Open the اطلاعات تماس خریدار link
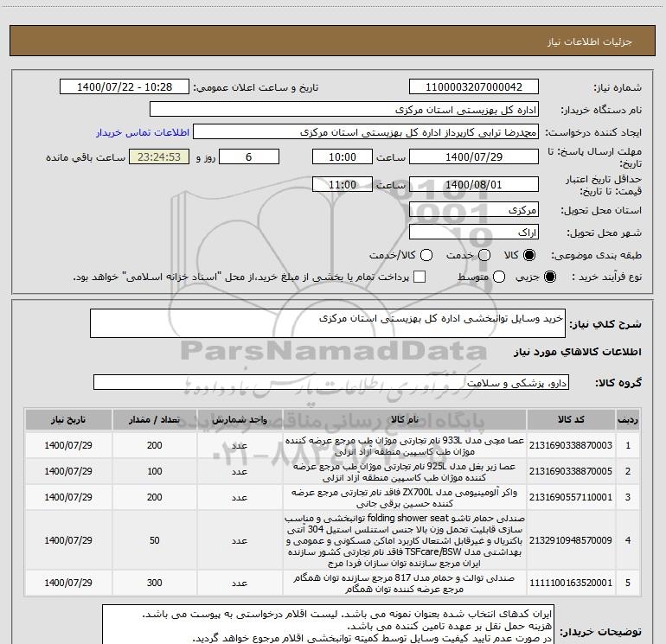Viewport: 666px width, 644px height. (x=143, y=132)
